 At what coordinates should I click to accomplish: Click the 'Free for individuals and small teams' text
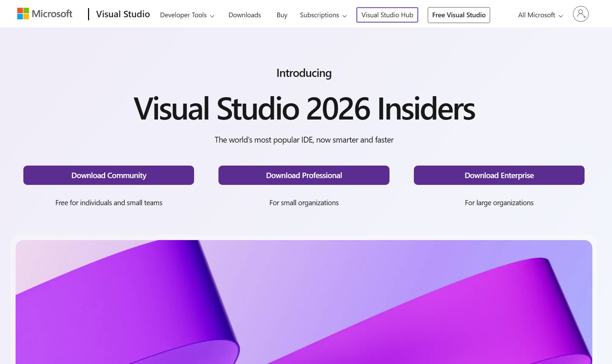109,203
